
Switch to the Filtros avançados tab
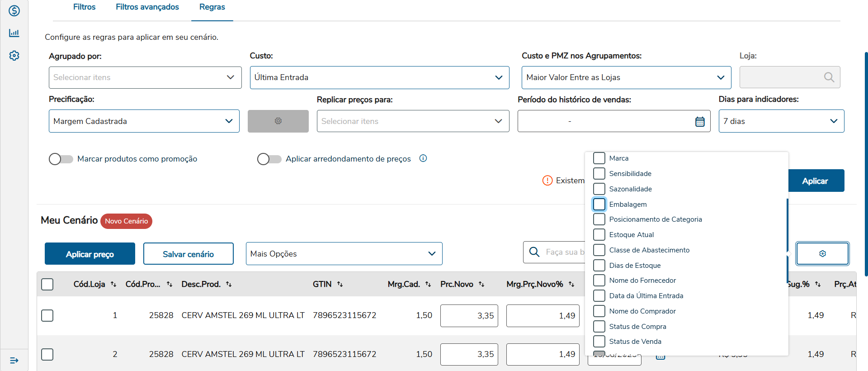click(x=147, y=7)
